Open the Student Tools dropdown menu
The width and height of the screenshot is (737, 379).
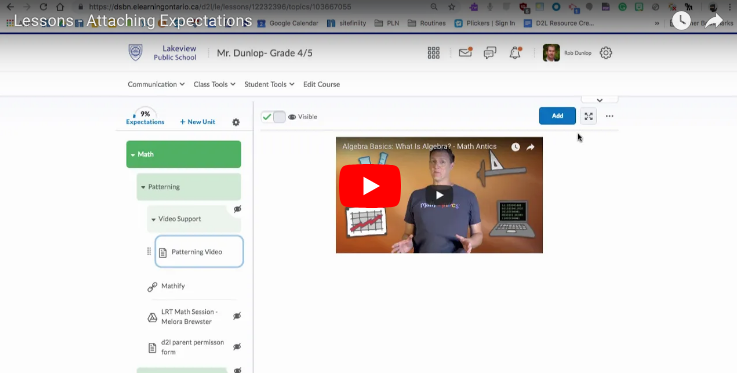point(269,84)
